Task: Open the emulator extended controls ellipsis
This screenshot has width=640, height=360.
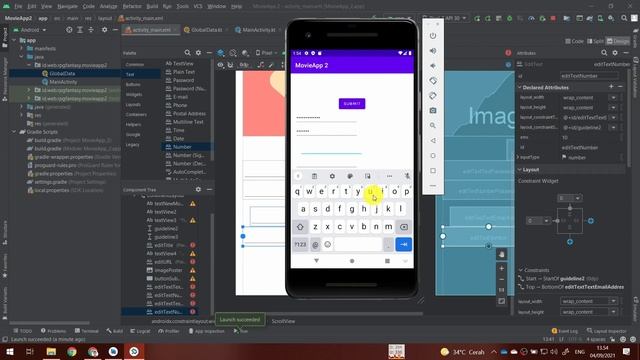Action: coord(433,186)
